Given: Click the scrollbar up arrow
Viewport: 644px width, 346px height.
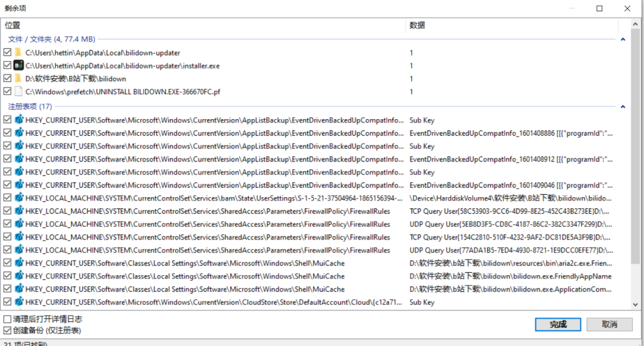Looking at the screenshot, I should (x=636, y=24).
